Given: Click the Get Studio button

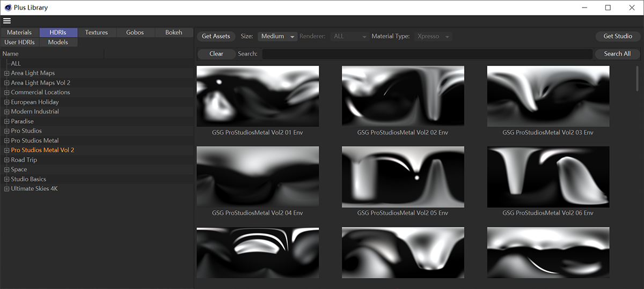Looking at the screenshot, I should tap(618, 36).
